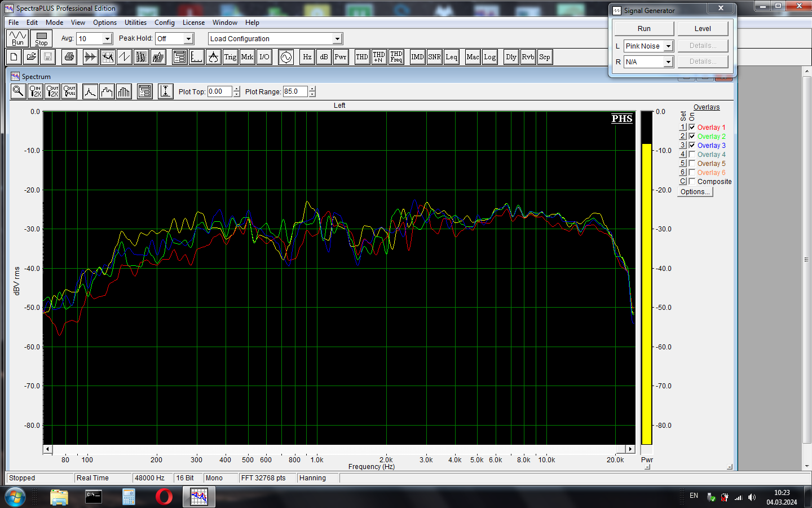Viewport: 812px width, 508px height.
Task: Open the Utilities menu
Action: click(x=135, y=23)
